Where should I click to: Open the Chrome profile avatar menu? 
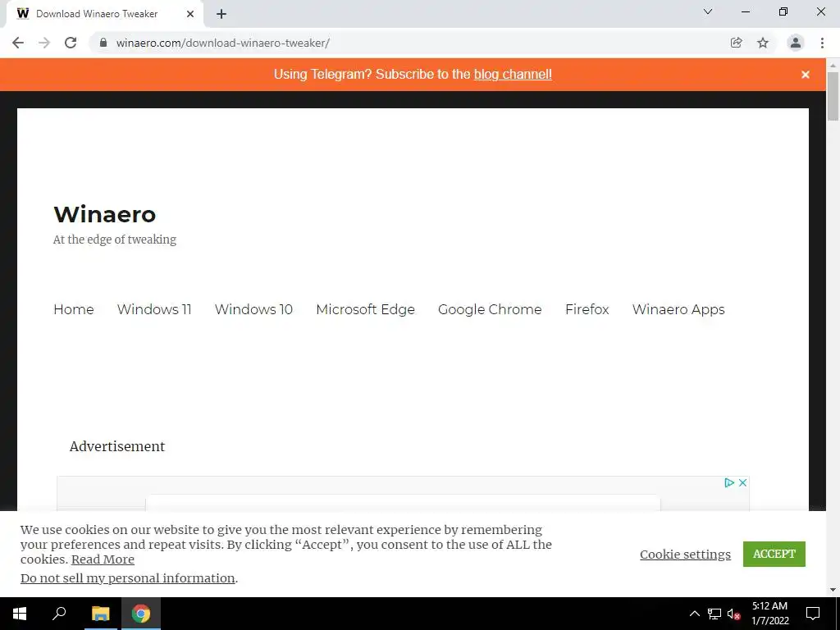[796, 43]
